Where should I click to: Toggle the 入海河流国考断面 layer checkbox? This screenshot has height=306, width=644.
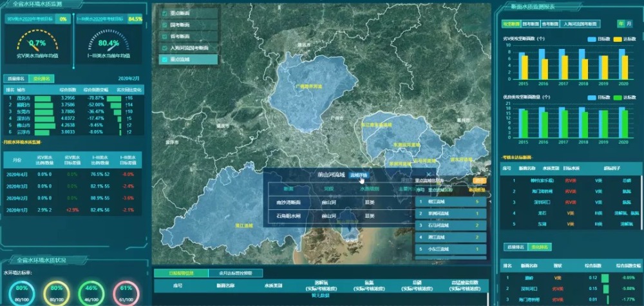(x=165, y=48)
